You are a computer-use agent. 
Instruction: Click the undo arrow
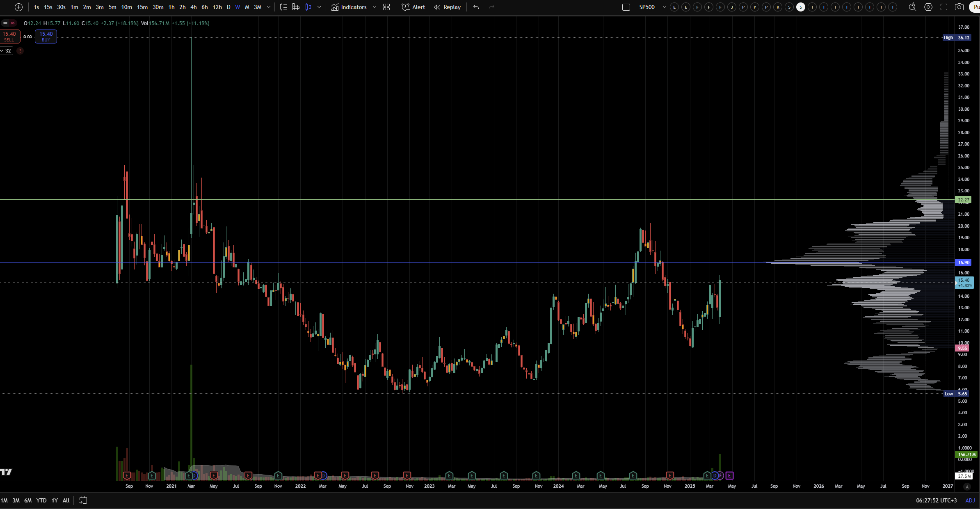point(476,7)
